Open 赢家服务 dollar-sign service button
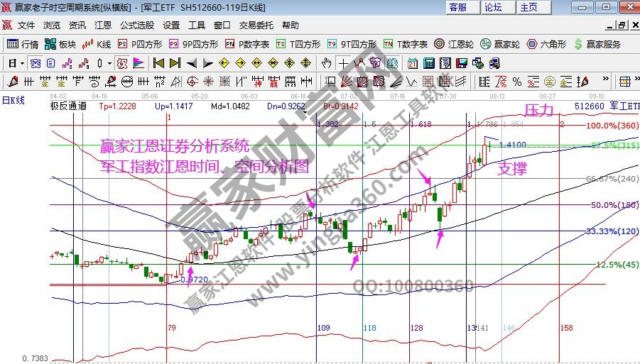The height and width of the screenshot is (364, 640). coord(598,44)
